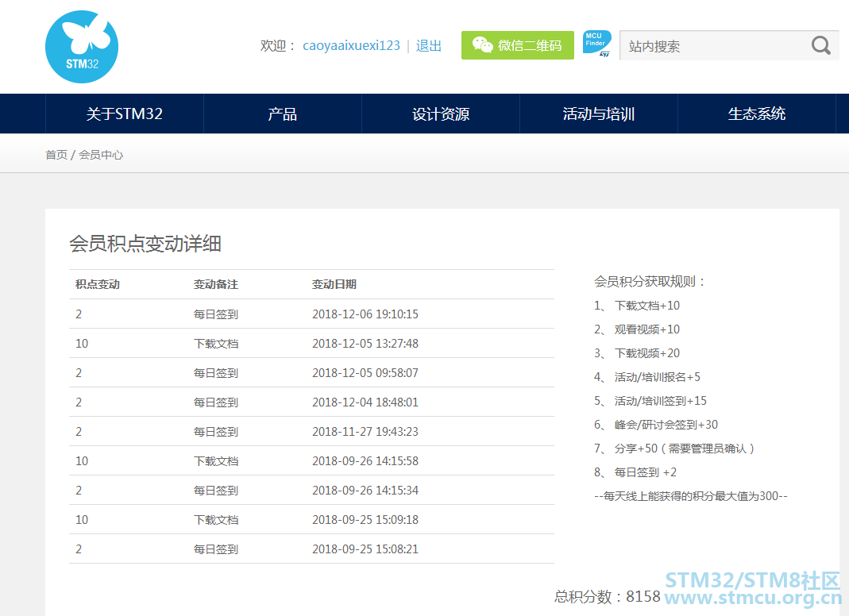Open the 设计资源 menu
849x616 pixels.
(x=441, y=114)
